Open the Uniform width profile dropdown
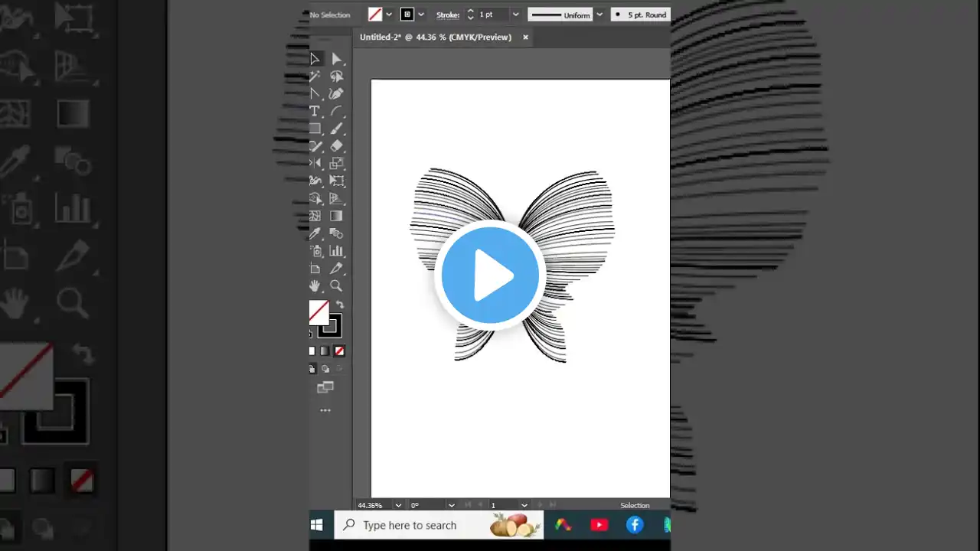 click(x=599, y=15)
